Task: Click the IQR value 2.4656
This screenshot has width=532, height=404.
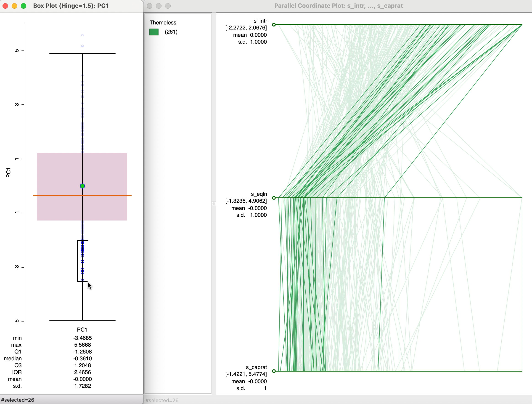Action: click(82, 372)
